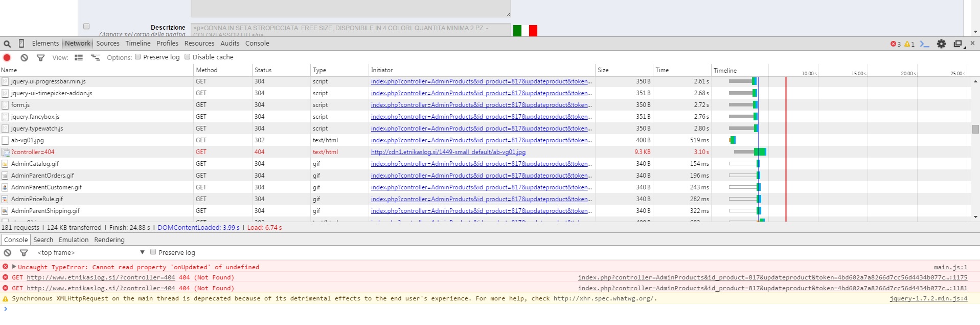Image resolution: width=980 pixels, height=325 pixels.
Task: Open initiator link of form.js row
Action: point(482,105)
